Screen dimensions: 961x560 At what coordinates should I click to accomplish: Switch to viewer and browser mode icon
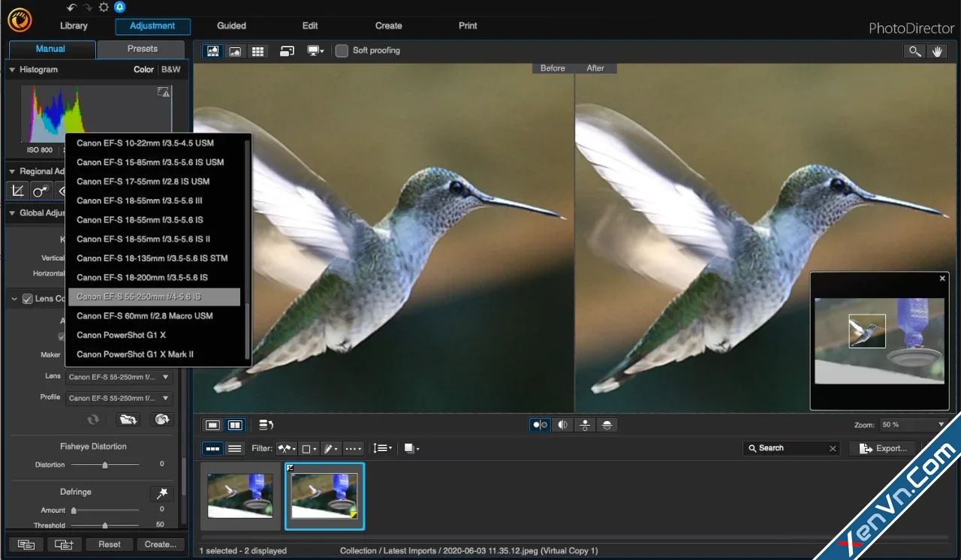pyautogui.click(x=212, y=51)
